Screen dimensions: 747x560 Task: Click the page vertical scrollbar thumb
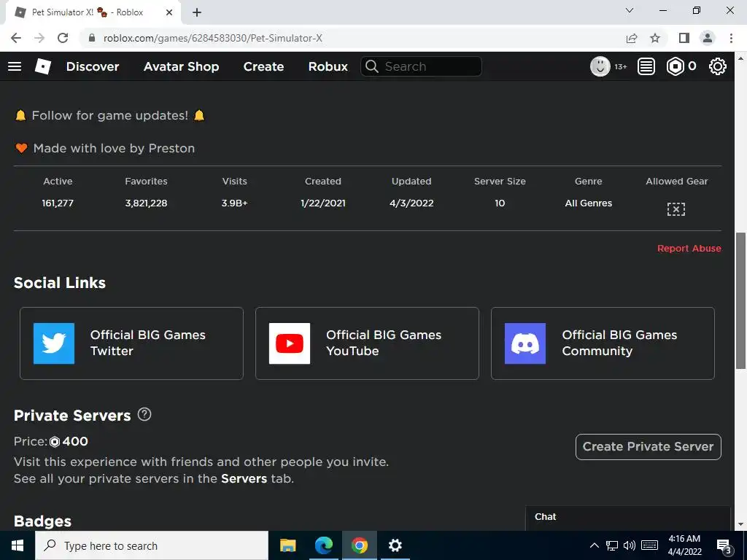pyautogui.click(x=740, y=300)
